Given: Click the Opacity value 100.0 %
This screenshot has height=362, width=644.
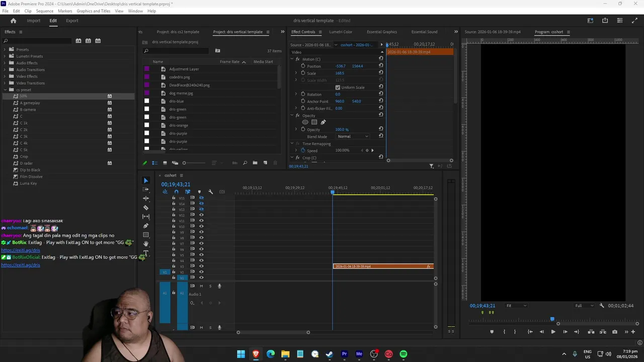Looking at the screenshot, I should point(342,130).
